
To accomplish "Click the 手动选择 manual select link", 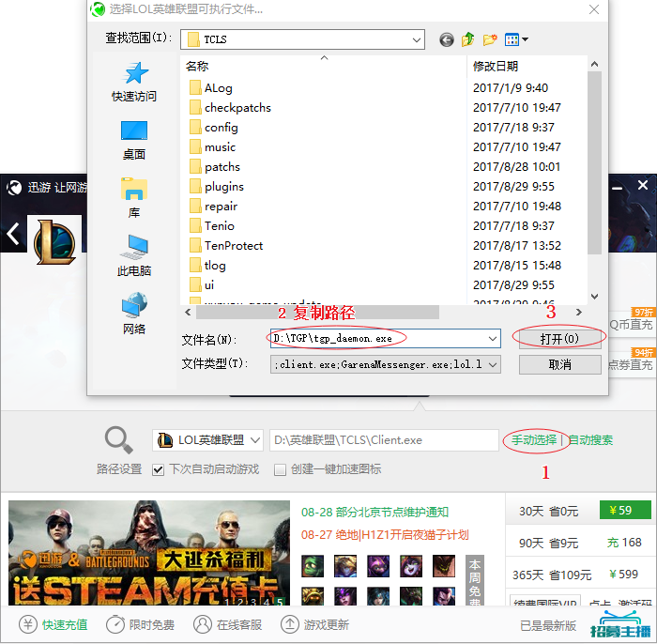I will coord(534,440).
